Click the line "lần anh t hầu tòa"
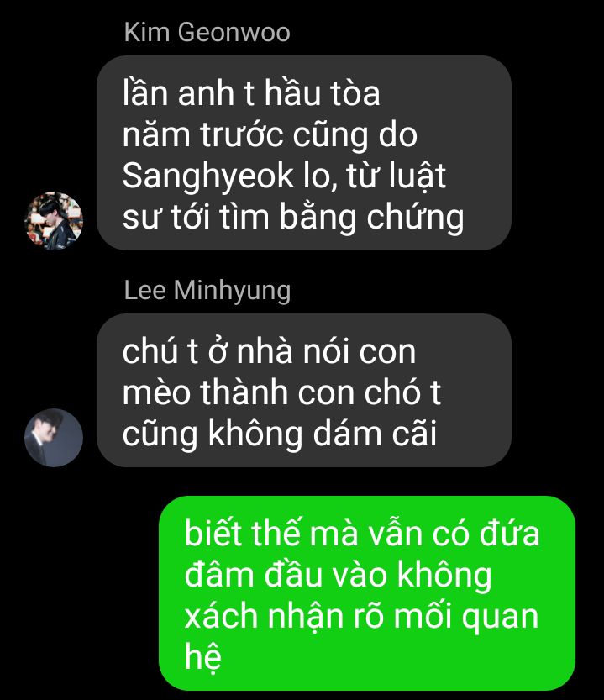The width and height of the screenshot is (604, 700). click(x=251, y=94)
